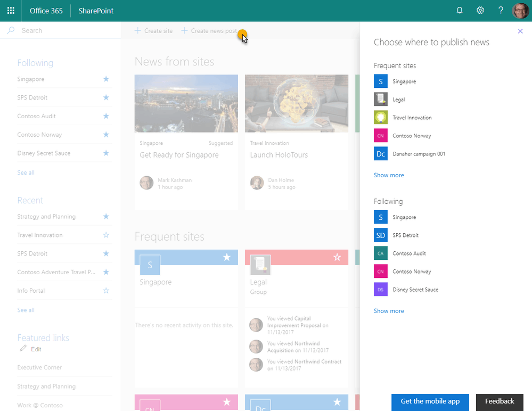The height and width of the screenshot is (411, 532).
Task: Expand Frequent sites with Show more
Action: click(x=389, y=175)
